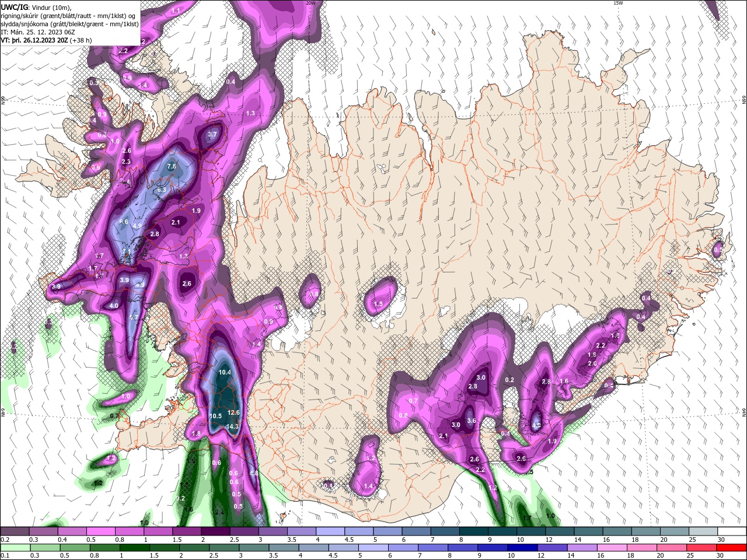Click the 14.3 precipitation value on the map
747x560 pixels.
pos(233,426)
